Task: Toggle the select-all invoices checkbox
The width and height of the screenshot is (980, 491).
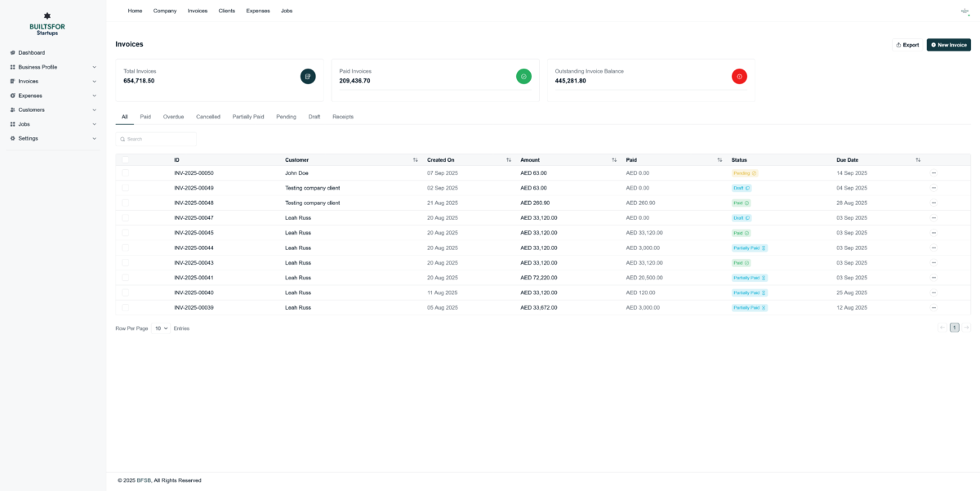Action: click(x=126, y=160)
